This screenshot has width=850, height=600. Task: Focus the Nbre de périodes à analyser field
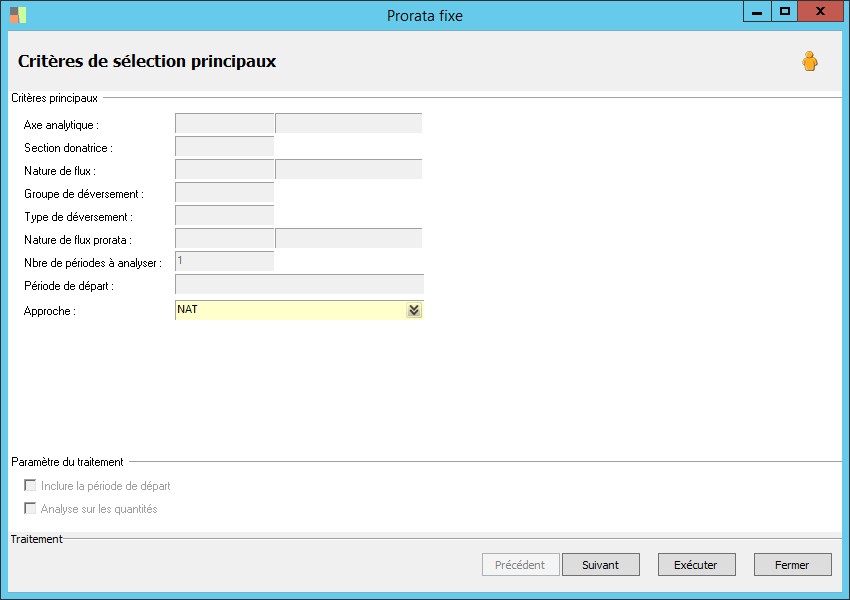pos(225,262)
